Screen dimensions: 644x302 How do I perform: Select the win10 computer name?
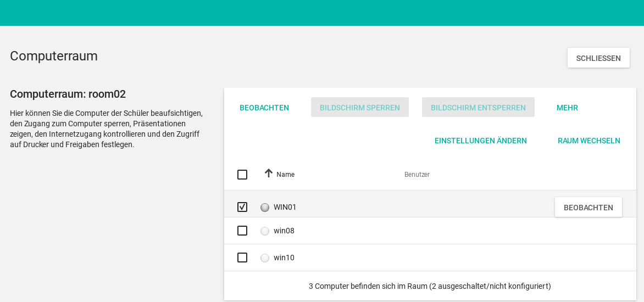click(x=284, y=258)
